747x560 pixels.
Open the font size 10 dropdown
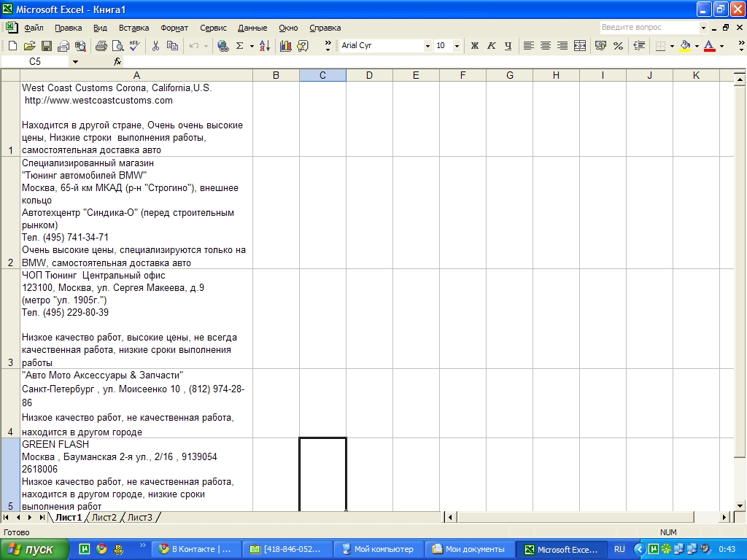pyautogui.click(x=457, y=46)
